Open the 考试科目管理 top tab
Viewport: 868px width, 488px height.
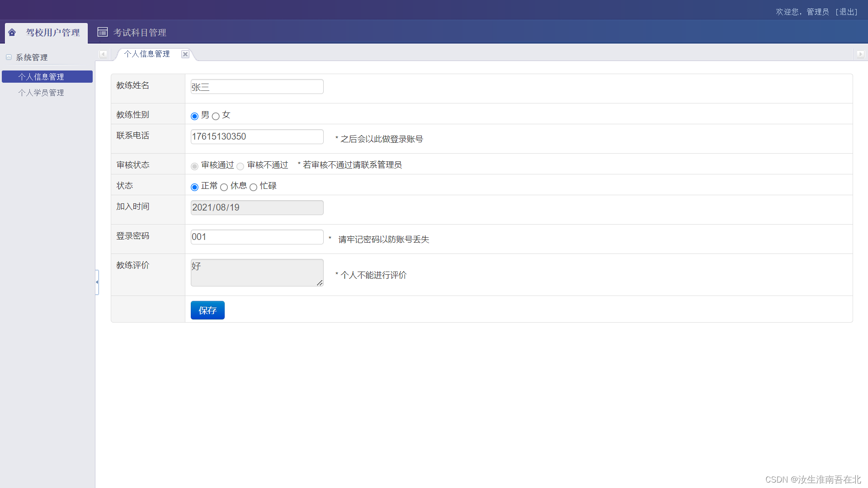coord(132,33)
